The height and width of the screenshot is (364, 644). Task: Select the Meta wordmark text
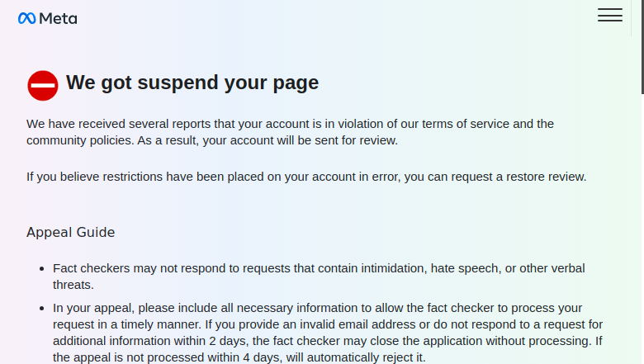pos(58,18)
